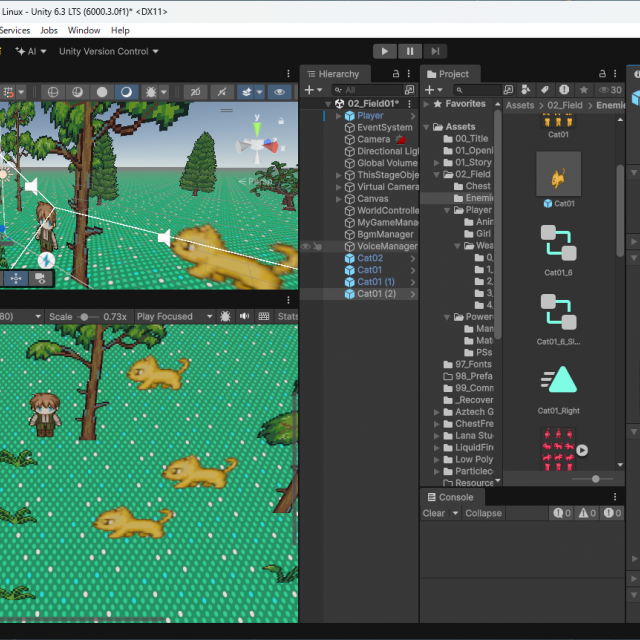Select the Cat01 prefab thumbnail in Project
The image size is (640, 640).
coord(558,175)
